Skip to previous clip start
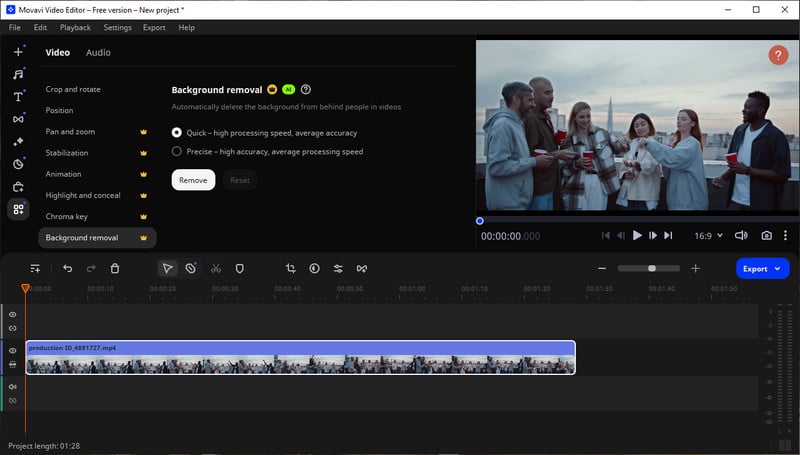Image resolution: width=800 pixels, height=455 pixels. pyautogui.click(x=606, y=235)
